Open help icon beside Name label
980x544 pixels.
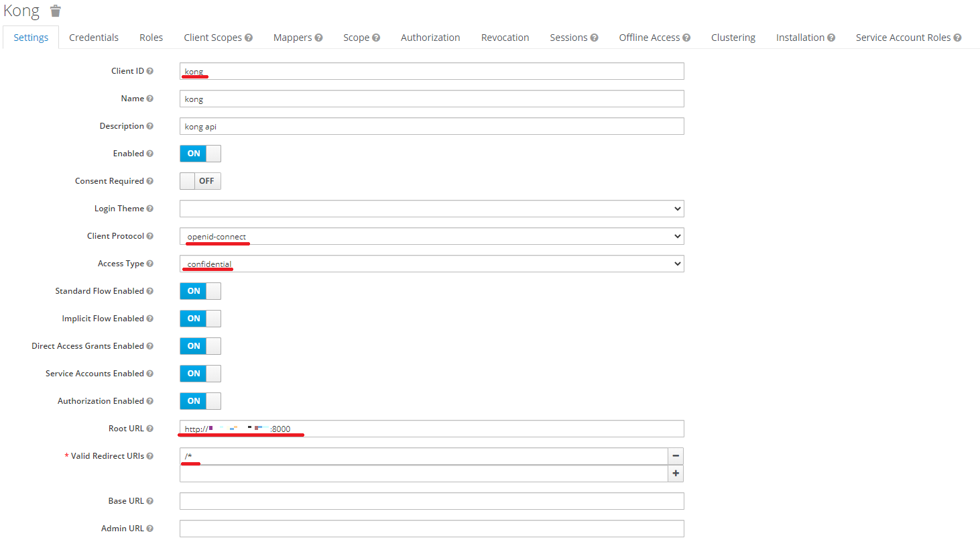[150, 99]
